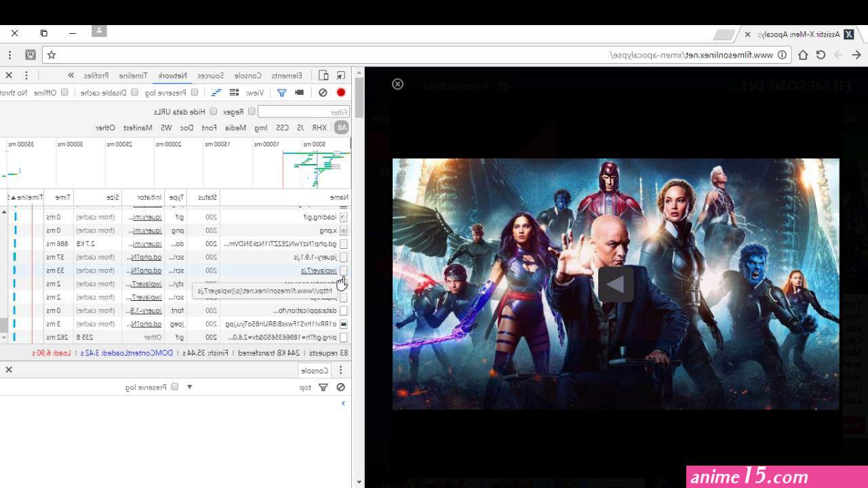Viewport: 868px width, 488px height.
Task: Filter requests by Doc
Action: pyautogui.click(x=186, y=127)
